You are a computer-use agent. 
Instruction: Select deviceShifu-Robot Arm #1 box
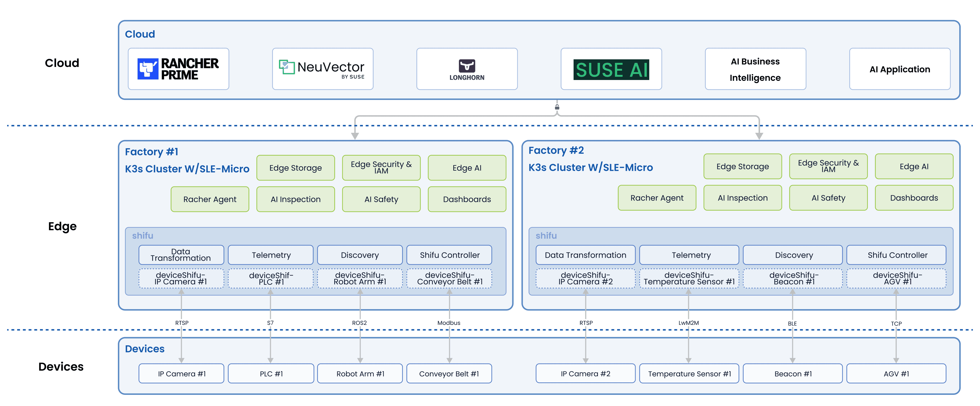360,278
